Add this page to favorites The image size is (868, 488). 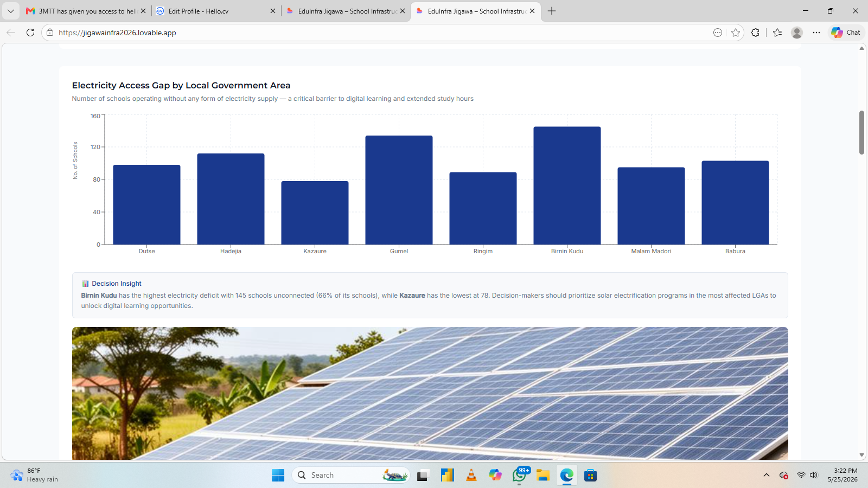(x=736, y=33)
